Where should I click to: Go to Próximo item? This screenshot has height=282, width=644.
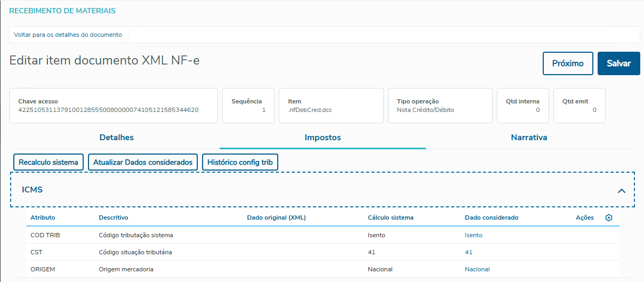pos(568,63)
